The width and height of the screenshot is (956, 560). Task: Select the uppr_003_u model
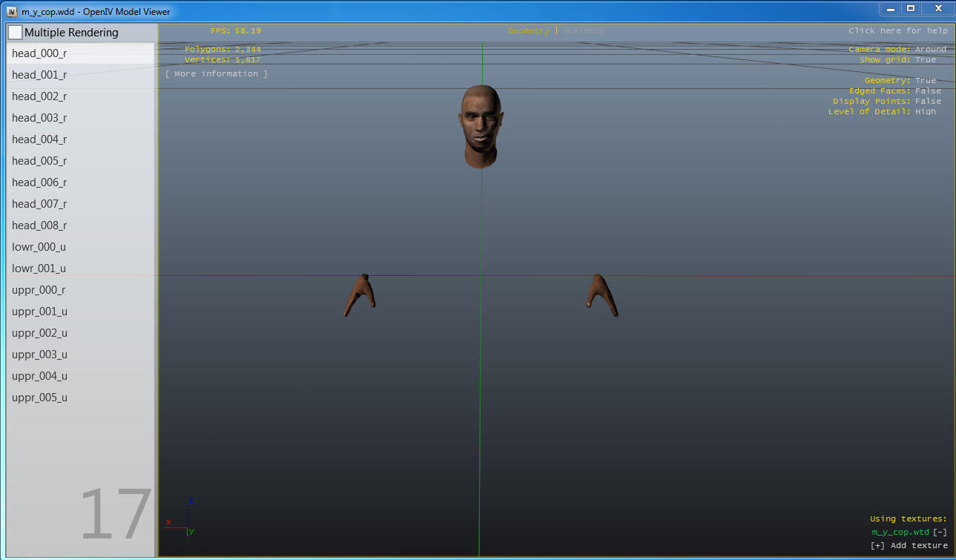[x=80, y=355]
